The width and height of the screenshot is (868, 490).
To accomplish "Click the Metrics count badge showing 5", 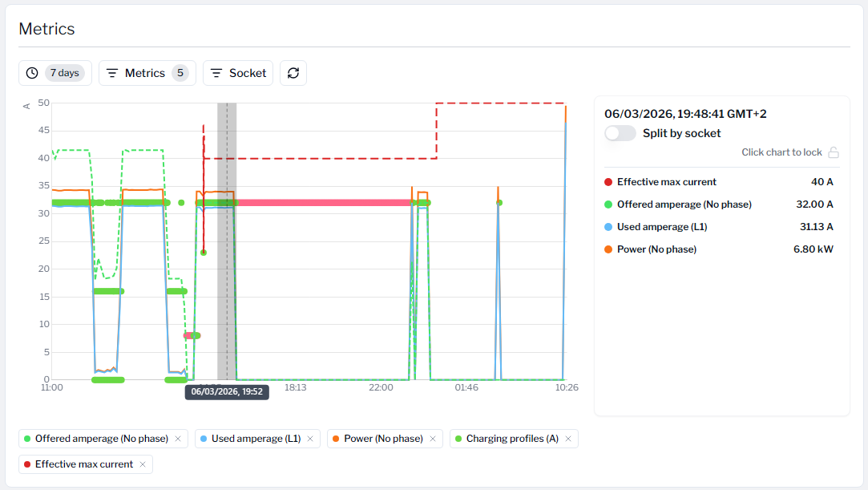I will pos(180,73).
